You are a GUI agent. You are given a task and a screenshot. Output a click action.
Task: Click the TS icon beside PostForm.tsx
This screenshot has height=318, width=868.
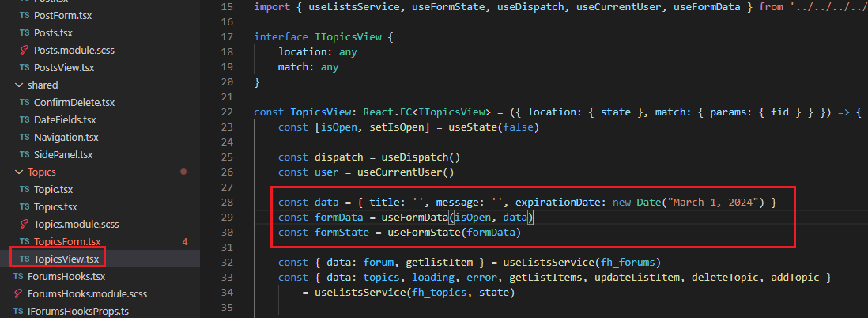pos(24,16)
